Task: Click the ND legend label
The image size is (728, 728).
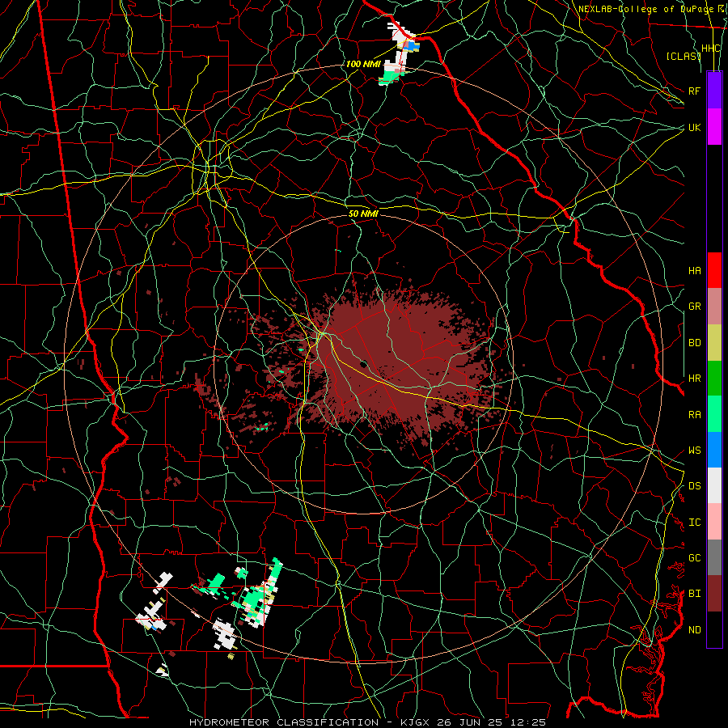Action: pyautogui.click(x=694, y=630)
